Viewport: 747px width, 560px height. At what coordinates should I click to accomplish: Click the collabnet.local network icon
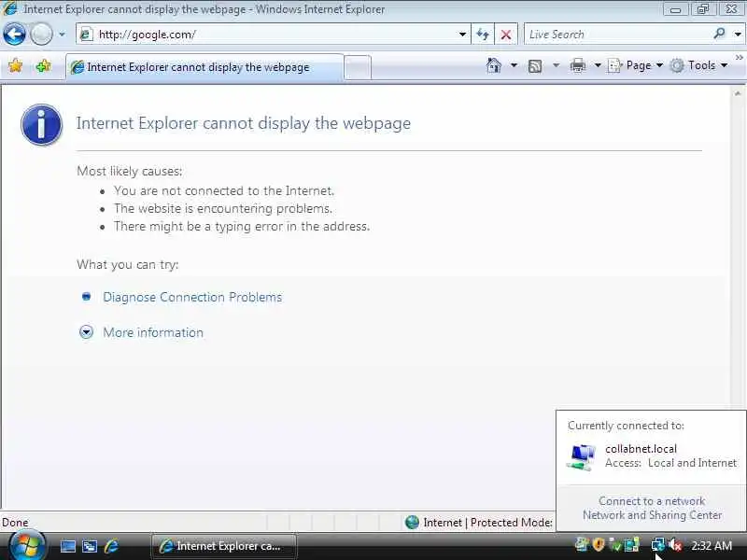581,457
